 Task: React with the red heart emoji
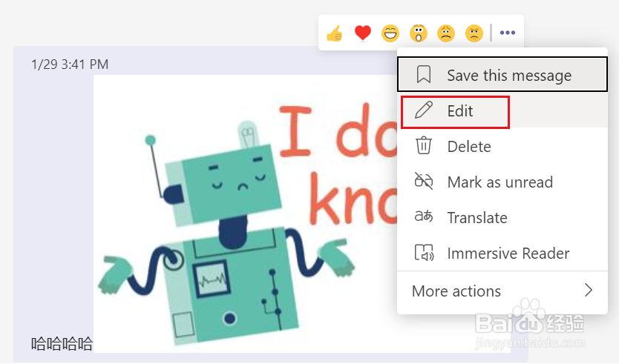[x=362, y=33]
